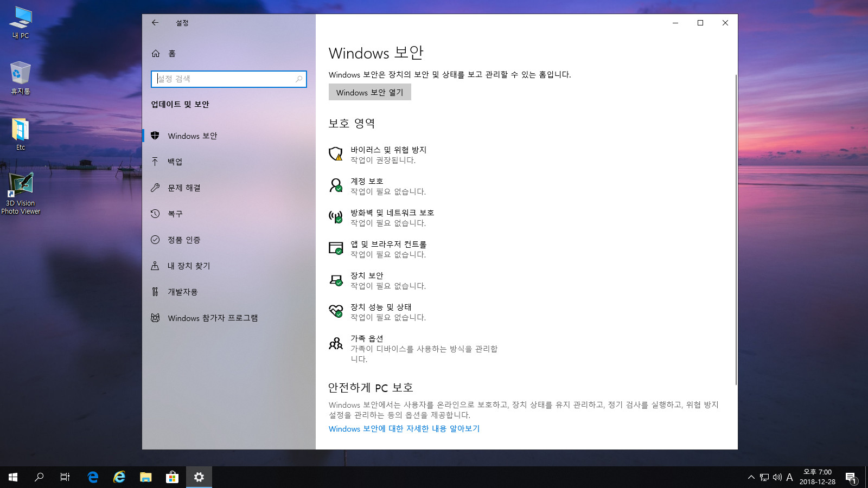The width and height of the screenshot is (868, 488).
Task: Select 백업 in the sidebar
Action: coord(229,162)
